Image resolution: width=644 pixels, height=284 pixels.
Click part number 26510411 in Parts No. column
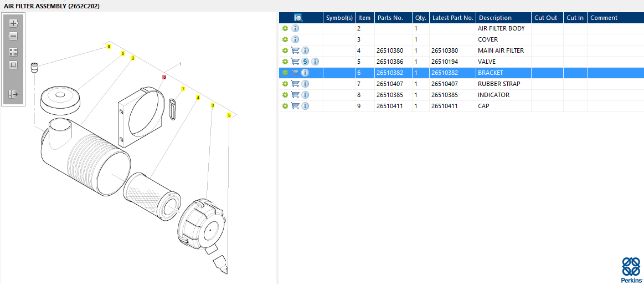tap(390, 106)
